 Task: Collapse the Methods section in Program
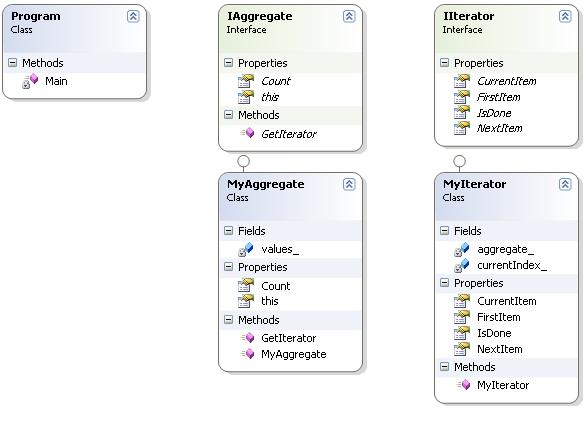pos(13,62)
